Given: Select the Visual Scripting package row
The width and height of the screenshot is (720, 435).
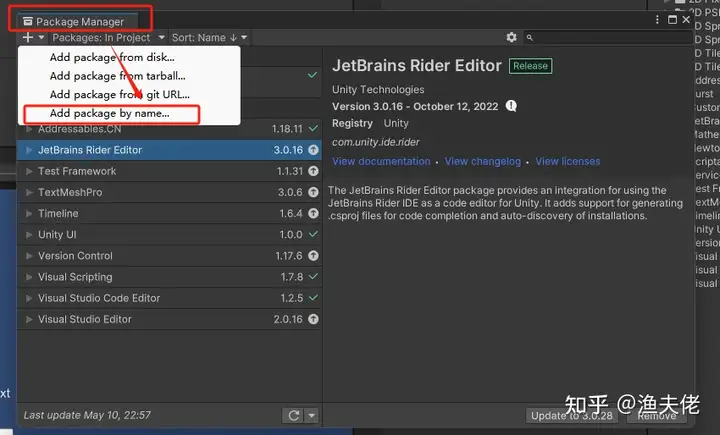Looking at the screenshot, I should pos(169,277).
